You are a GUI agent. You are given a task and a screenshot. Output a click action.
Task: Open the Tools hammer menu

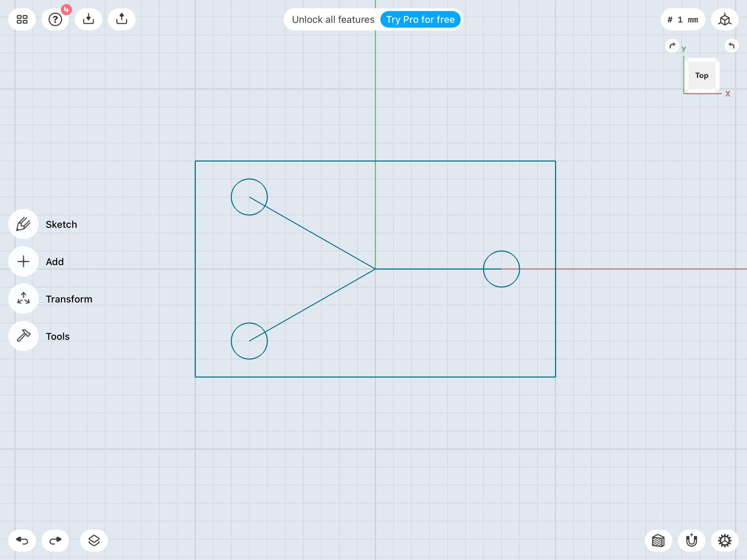coord(24,336)
